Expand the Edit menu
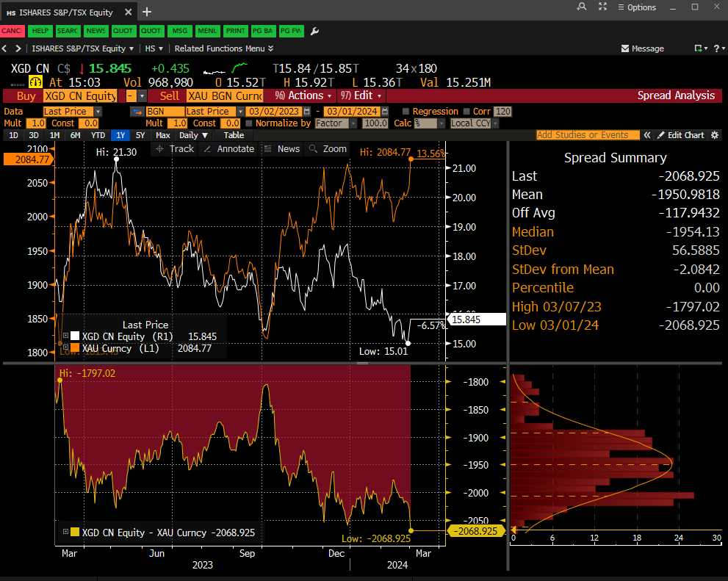The image size is (728, 581). click(361, 95)
